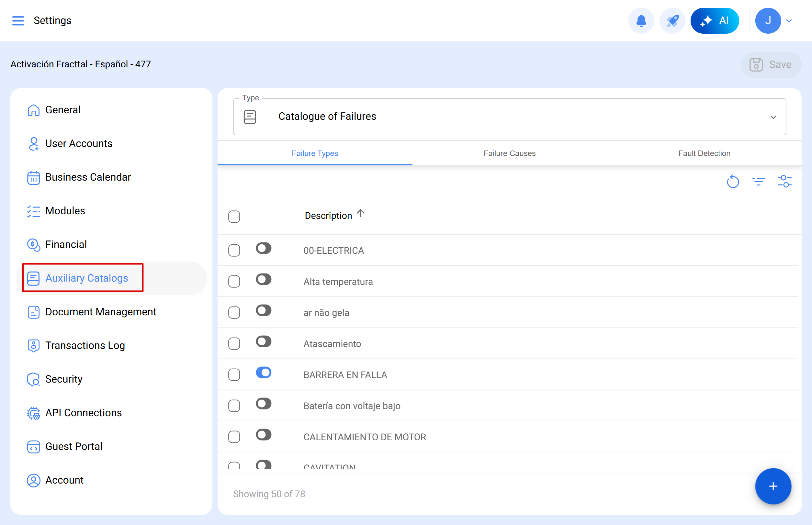The height and width of the screenshot is (525, 812).
Task: Select the User Accounts settings icon
Action: click(33, 143)
